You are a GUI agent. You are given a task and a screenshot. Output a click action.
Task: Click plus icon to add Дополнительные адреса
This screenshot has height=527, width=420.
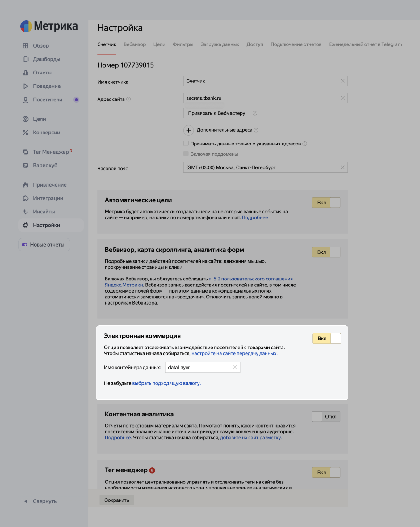pos(188,130)
